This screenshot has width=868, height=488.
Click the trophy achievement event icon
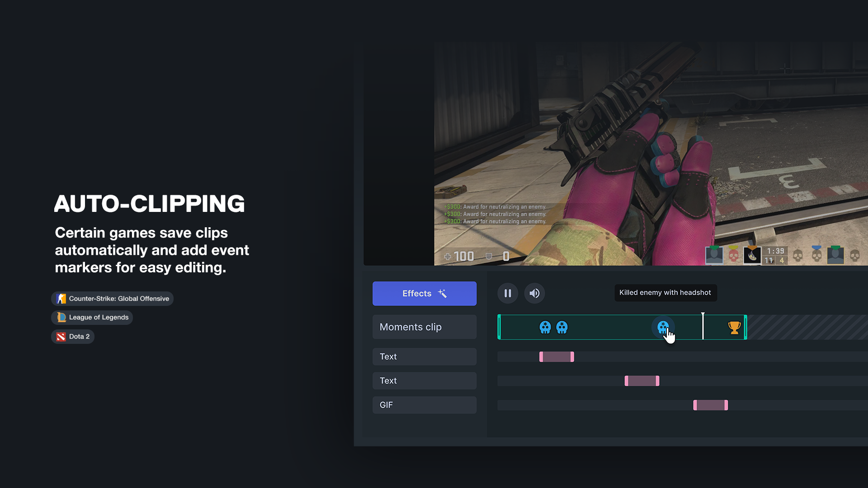(735, 327)
